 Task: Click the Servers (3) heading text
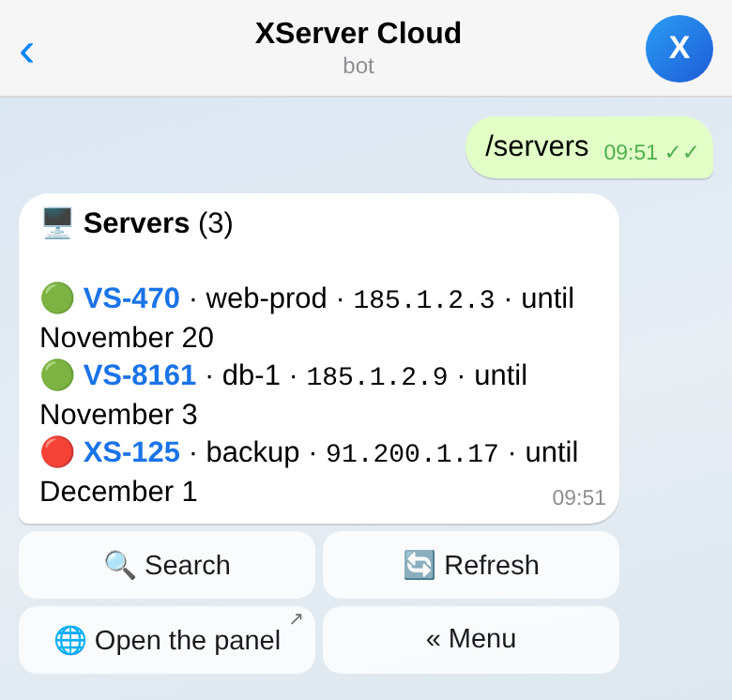(x=158, y=223)
